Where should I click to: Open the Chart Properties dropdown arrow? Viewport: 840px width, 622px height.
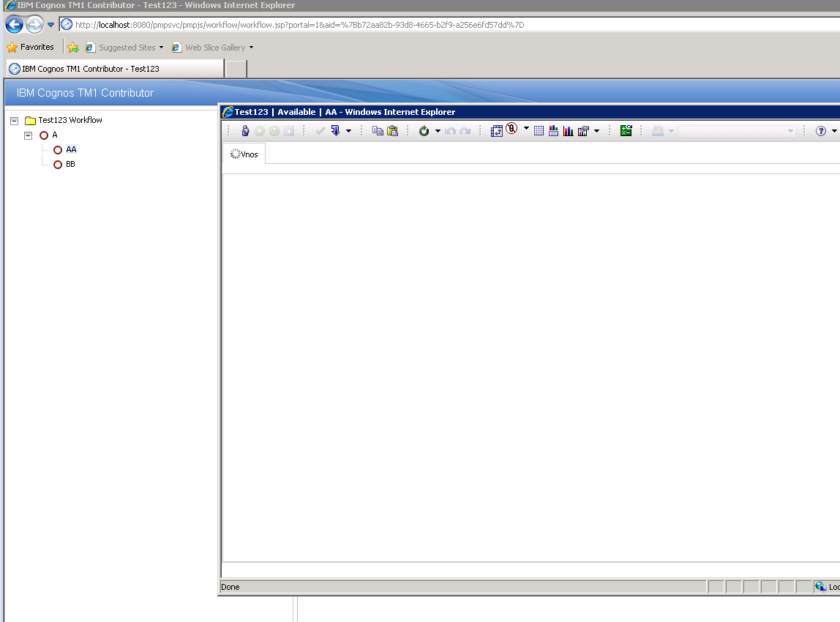click(596, 131)
